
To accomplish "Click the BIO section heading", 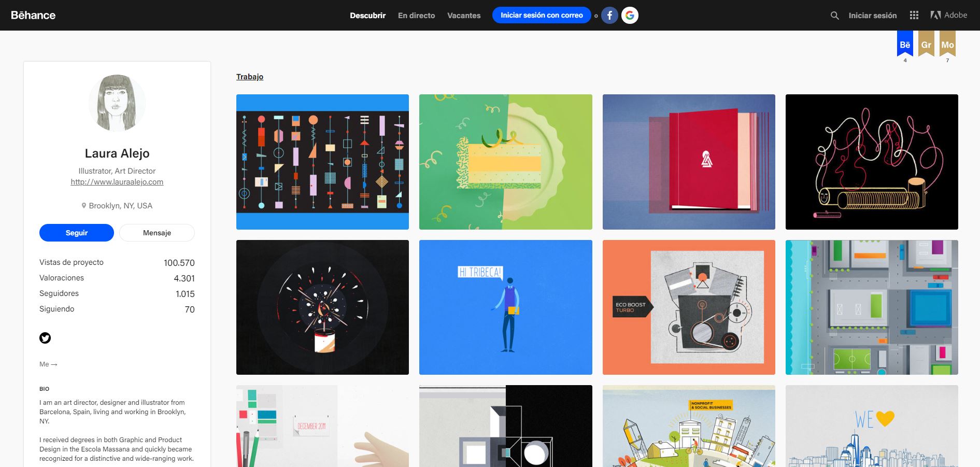I will click(44, 389).
